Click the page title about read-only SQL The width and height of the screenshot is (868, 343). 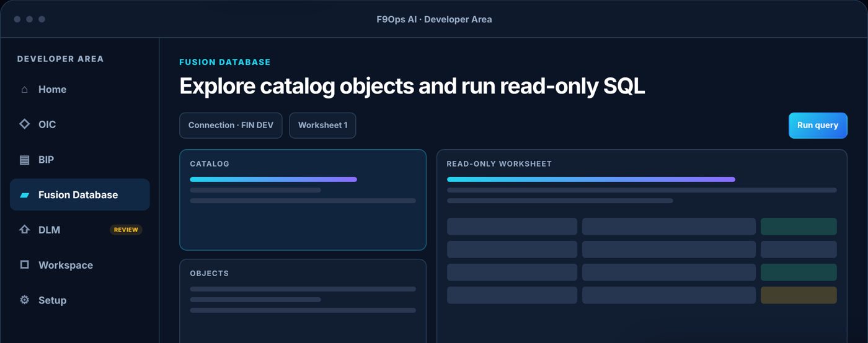(x=412, y=87)
